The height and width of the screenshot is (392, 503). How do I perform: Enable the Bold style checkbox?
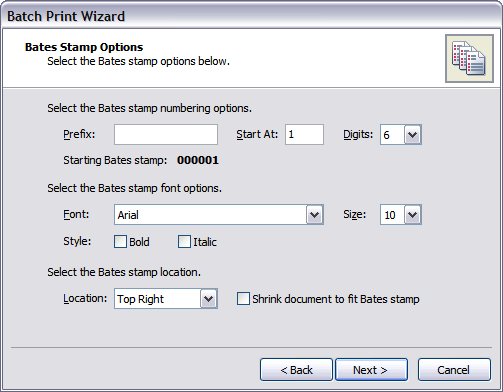tap(120, 242)
